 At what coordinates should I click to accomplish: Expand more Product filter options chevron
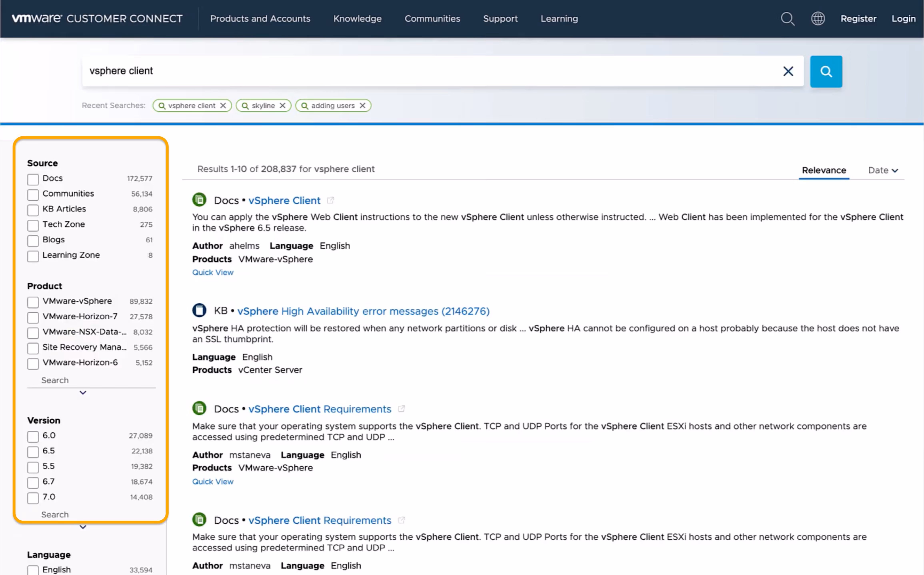(x=83, y=392)
